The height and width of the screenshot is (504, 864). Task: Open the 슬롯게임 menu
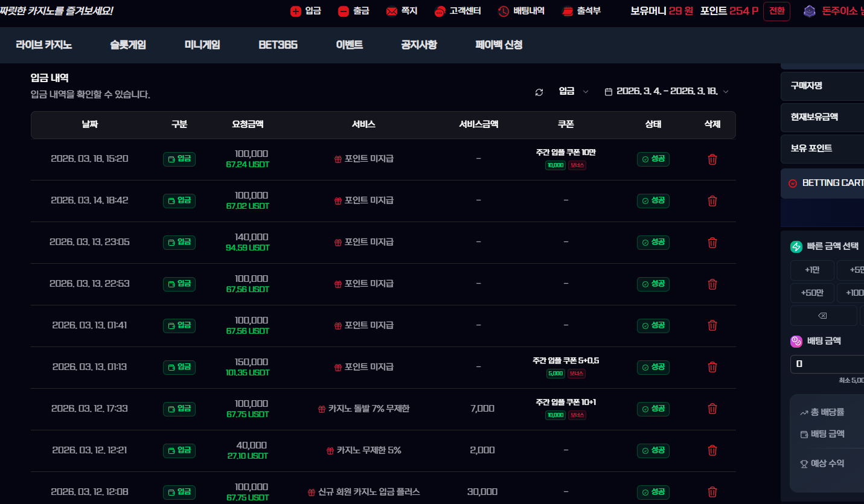tap(128, 45)
